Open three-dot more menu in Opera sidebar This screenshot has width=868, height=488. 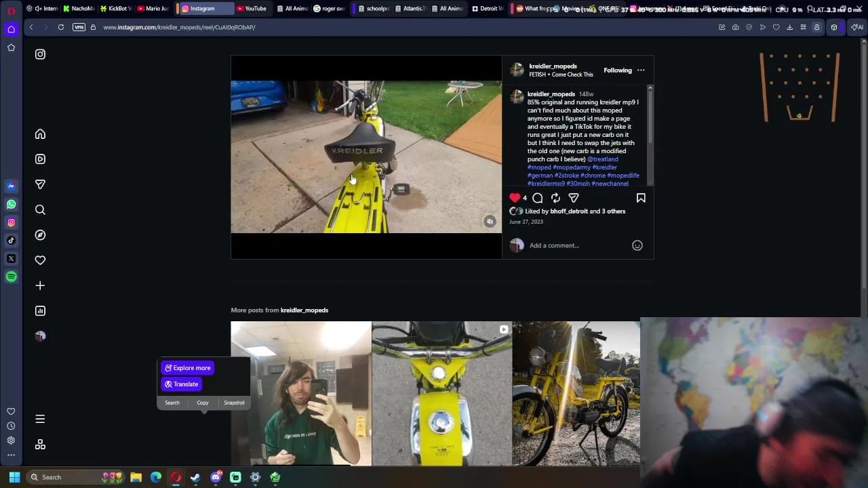click(x=11, y=455)
